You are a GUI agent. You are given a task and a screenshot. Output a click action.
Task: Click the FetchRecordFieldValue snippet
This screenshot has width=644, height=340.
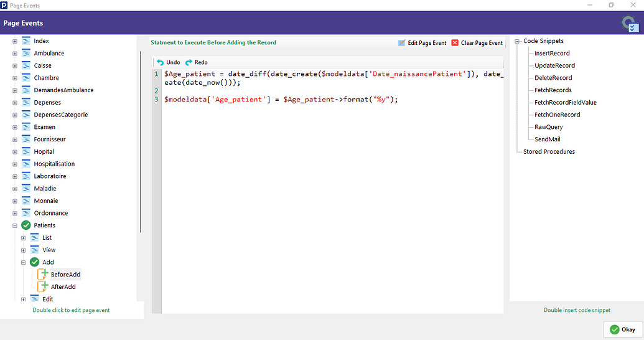[565, 103]
